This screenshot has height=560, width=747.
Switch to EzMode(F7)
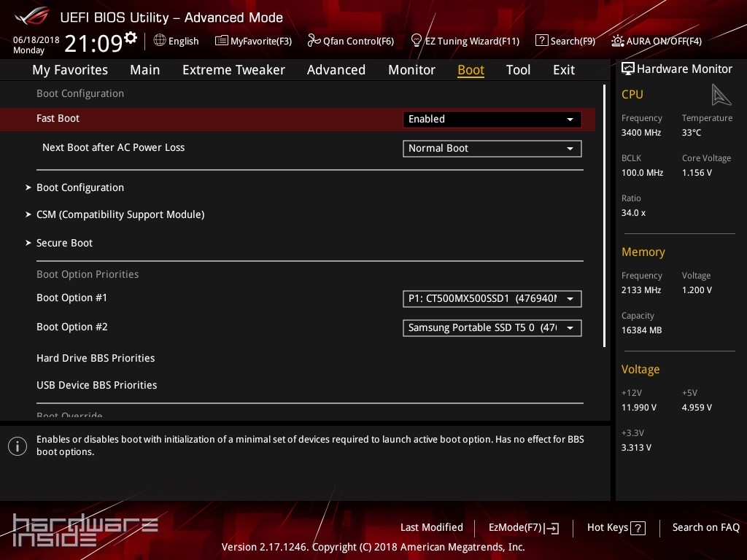point(515,528)
